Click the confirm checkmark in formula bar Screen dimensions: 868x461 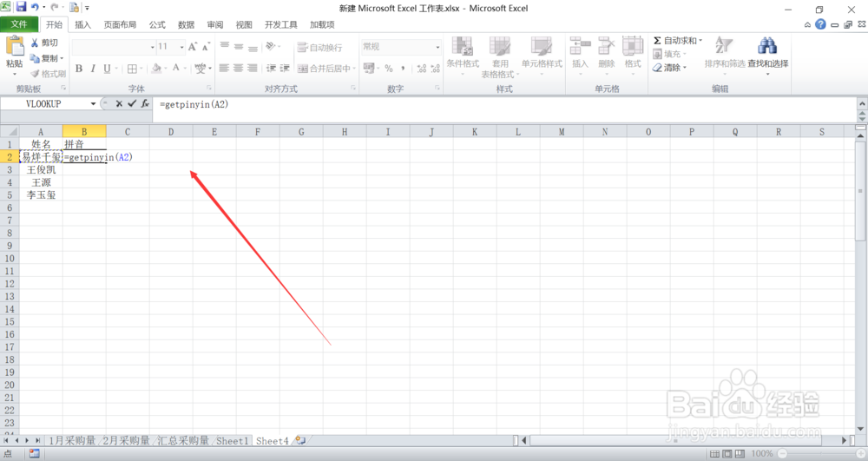[x=132, y=103]
